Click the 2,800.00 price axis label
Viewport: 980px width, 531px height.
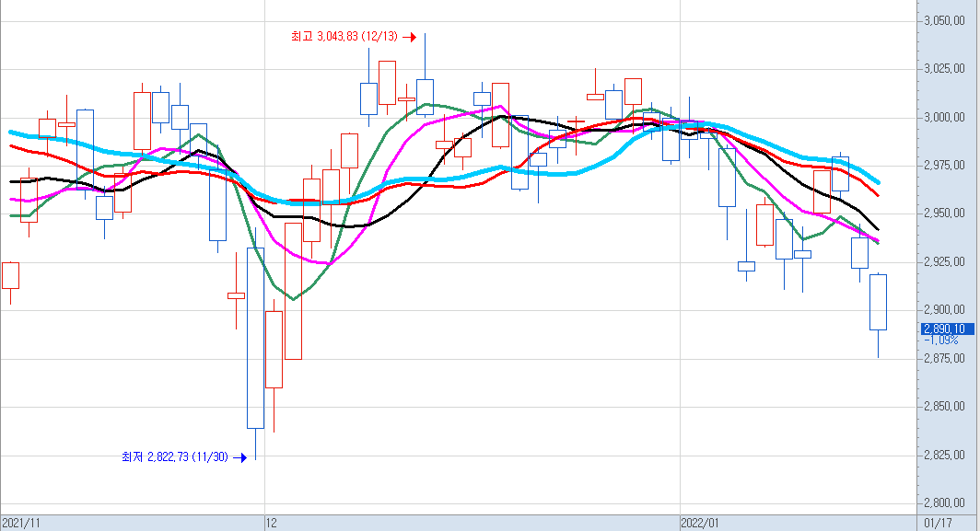[944, 502]
